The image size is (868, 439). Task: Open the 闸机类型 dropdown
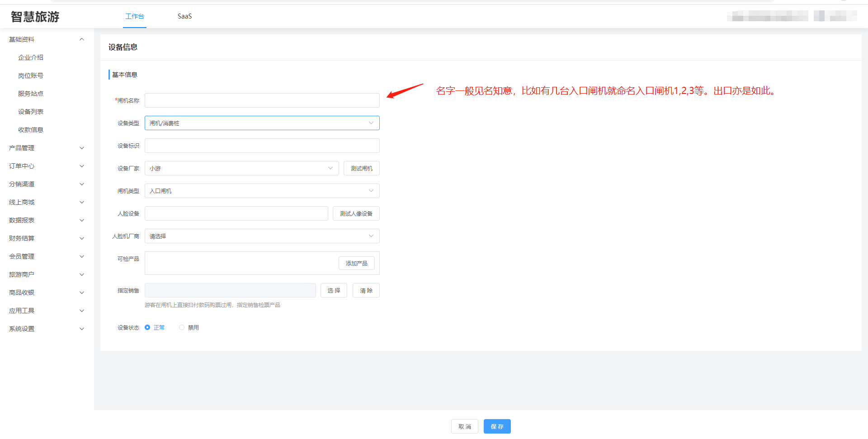click(262, 191)
